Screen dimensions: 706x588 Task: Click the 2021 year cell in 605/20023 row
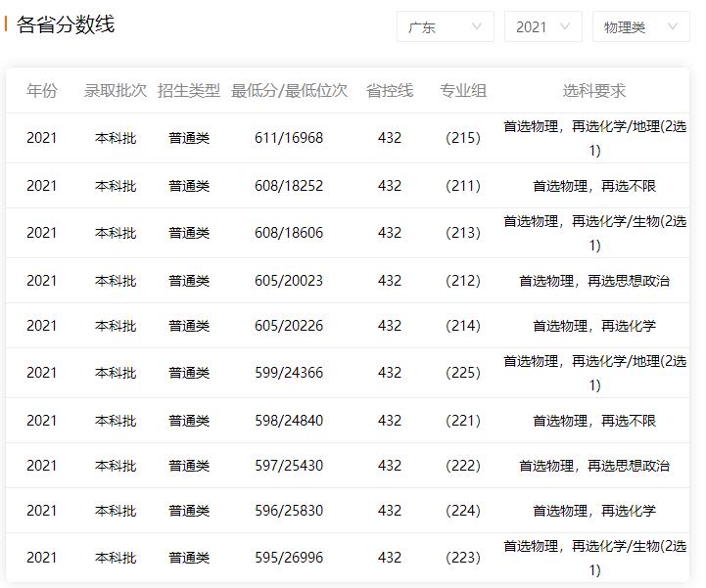[x=42, y=281]
